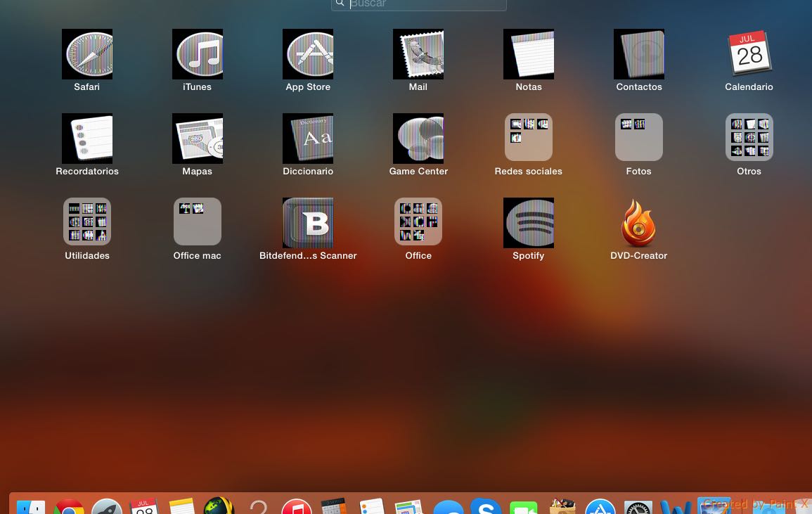Open the DVD-Creator app

pyautogui.click(x=639, y=223)
